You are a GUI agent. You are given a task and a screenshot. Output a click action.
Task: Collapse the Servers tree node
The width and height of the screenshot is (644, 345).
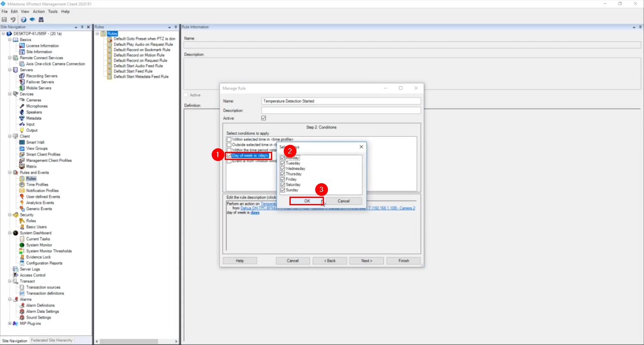click(9, 69)
